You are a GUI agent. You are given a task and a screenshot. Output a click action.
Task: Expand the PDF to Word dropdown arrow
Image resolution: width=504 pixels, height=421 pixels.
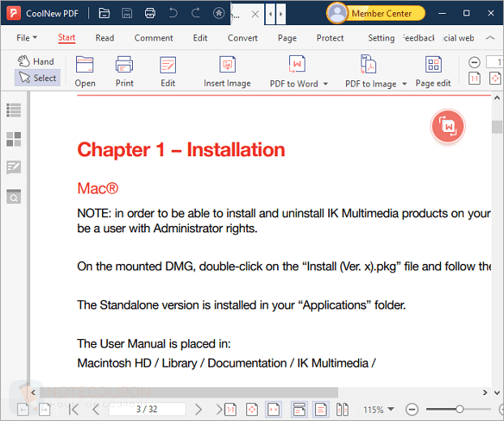point(326,84)
